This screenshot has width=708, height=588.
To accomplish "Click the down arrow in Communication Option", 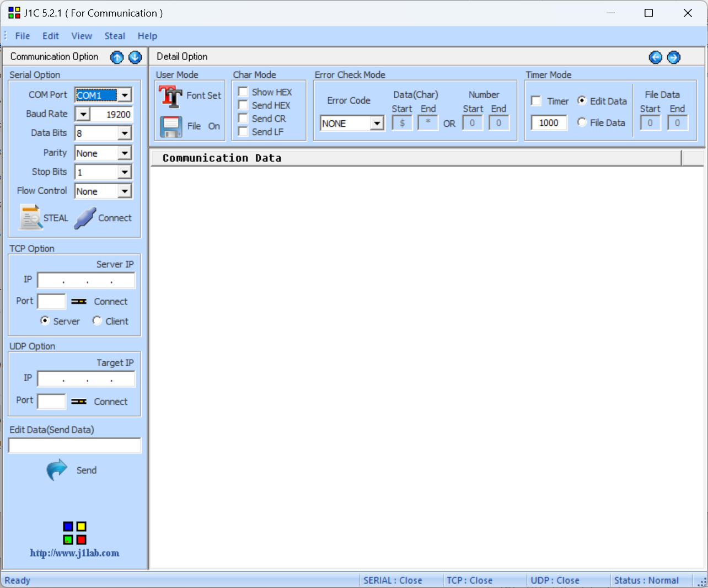I will (x=135, y=57).
